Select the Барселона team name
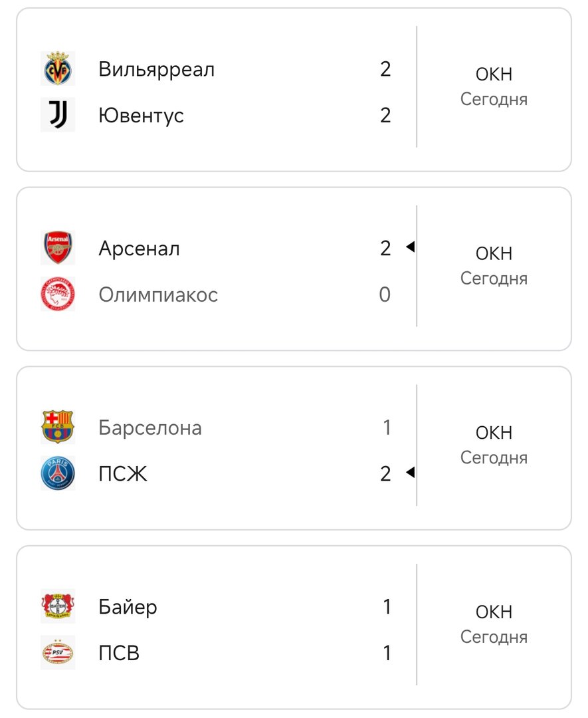This screenshot has height=718, width=588. tap(150, 427)
